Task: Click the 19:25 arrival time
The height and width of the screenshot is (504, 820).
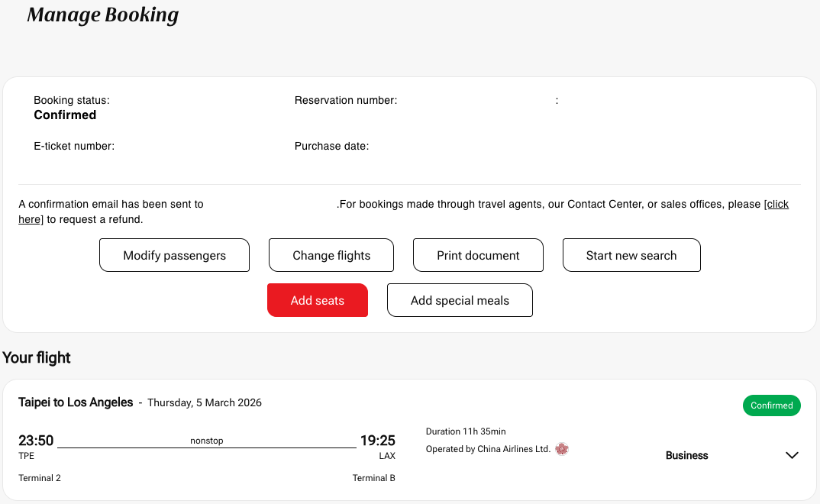Action: pyautogui.click(x=377, y=441)
